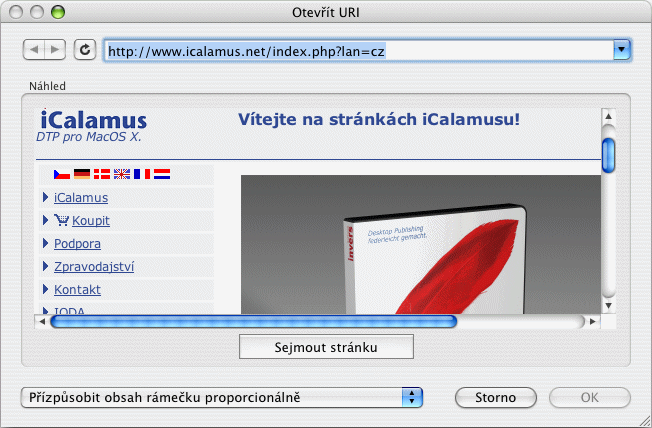Expand the triangle next to Koupit
Screen dimensions: 652x428
45,220
